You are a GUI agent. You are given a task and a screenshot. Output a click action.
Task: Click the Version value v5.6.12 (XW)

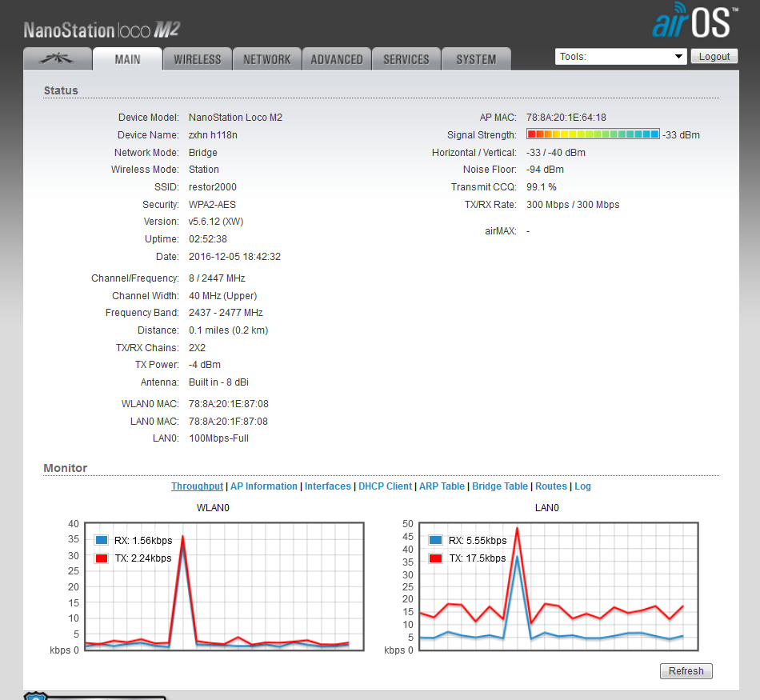tap(216, 222)
